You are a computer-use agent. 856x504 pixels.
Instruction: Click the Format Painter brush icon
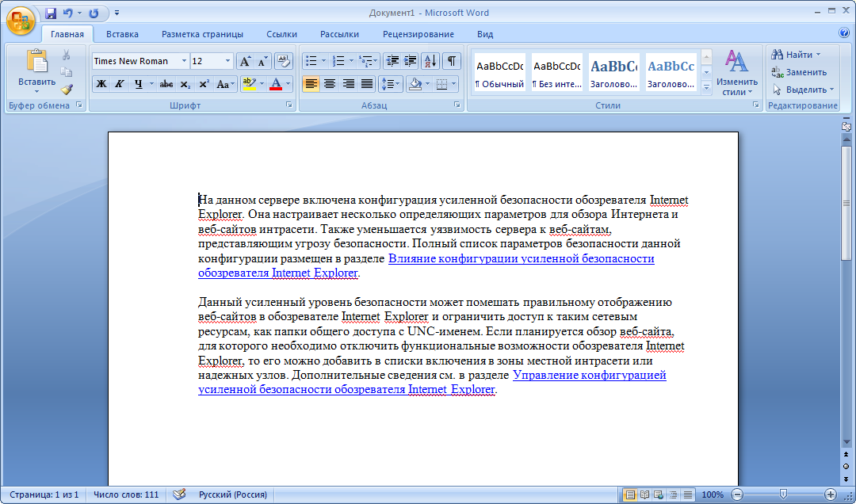67,89
